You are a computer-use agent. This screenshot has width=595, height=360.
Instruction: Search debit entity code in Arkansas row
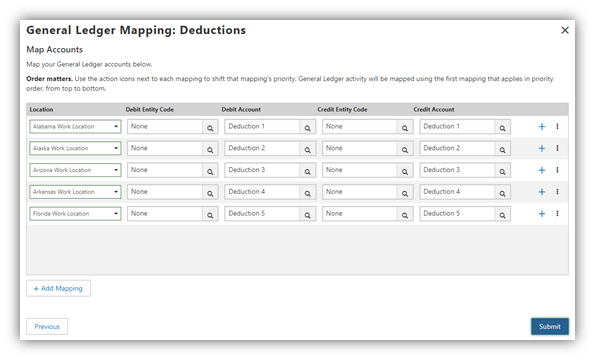coord(210,192)
